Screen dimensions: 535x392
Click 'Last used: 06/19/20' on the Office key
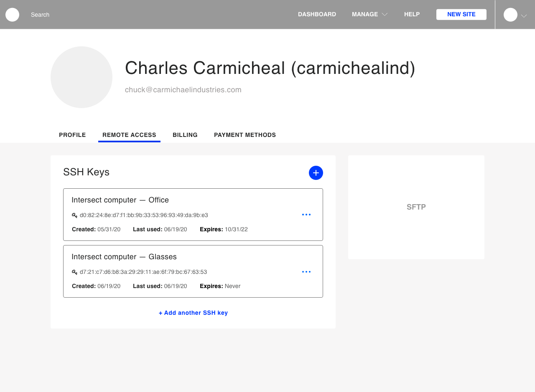pyautogui.click(x=160, y=229)
